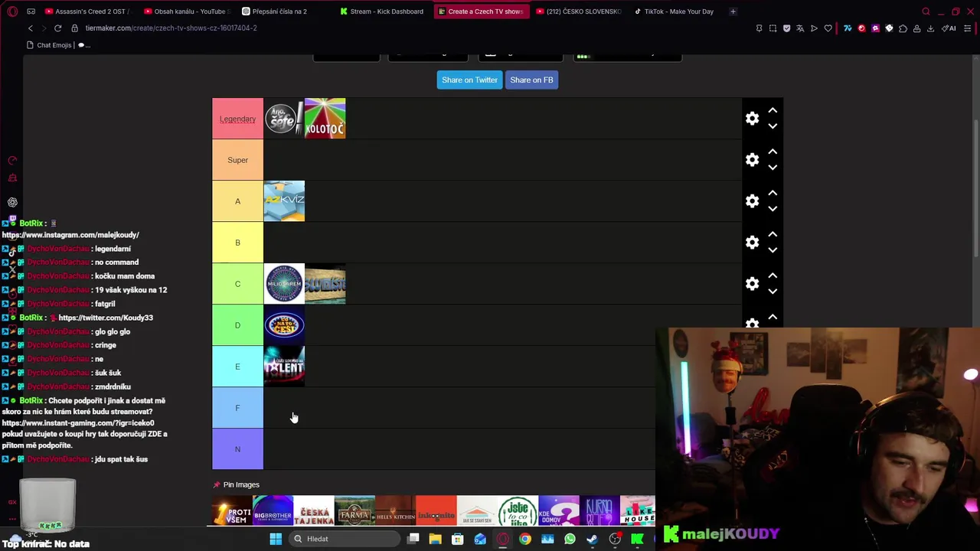The width and height of the screenshot is (980, 551).
Task: Move the B tier row up
Action: pyautogui.click(x=773, y=235)
